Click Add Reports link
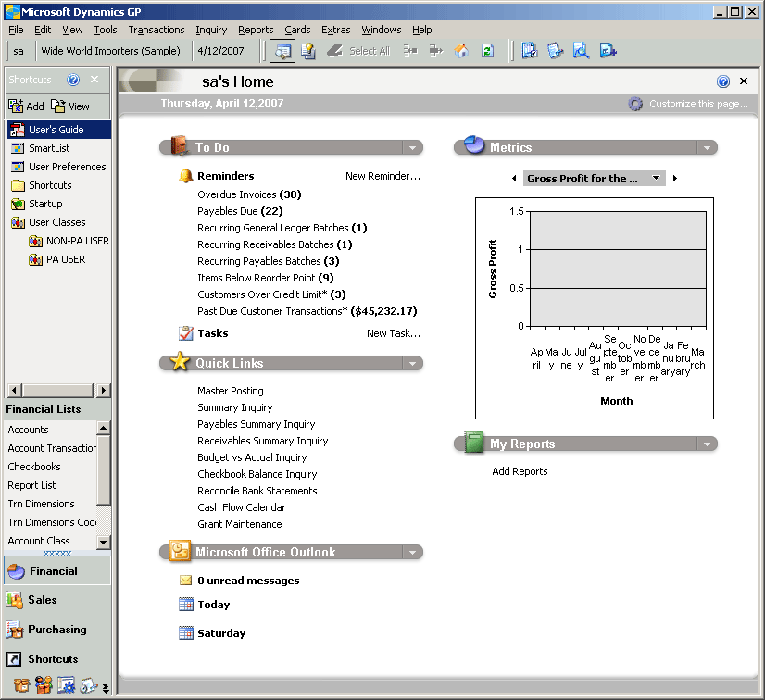The image size is (765, 700). click(520, 471)
